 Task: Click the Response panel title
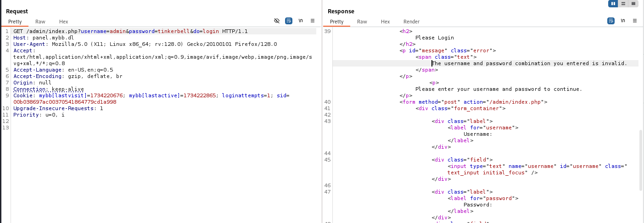point(341,11)
